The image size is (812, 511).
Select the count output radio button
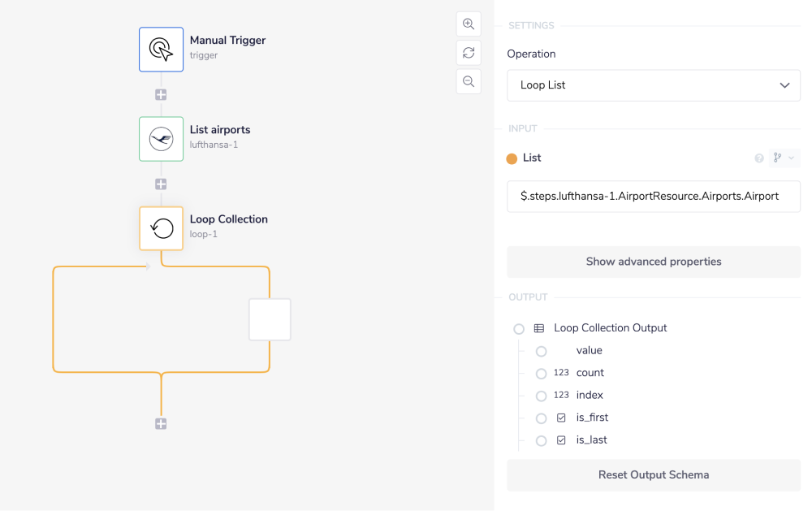542,373
